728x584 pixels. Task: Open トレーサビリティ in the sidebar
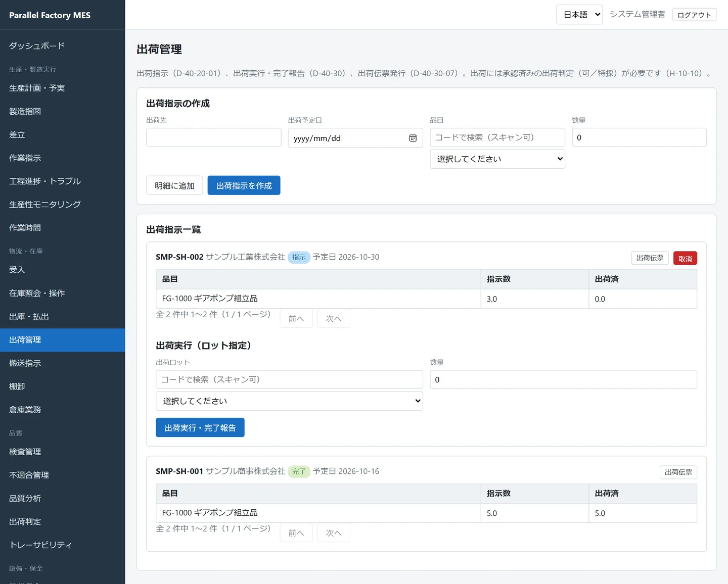tap(63, 545)
